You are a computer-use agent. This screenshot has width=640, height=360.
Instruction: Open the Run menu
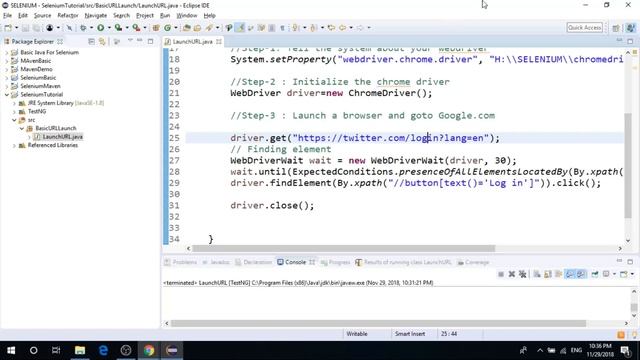165,16
